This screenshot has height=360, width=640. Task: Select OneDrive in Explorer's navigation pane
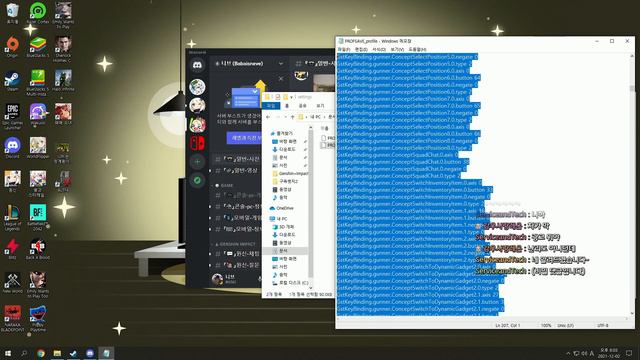point(281,208)
